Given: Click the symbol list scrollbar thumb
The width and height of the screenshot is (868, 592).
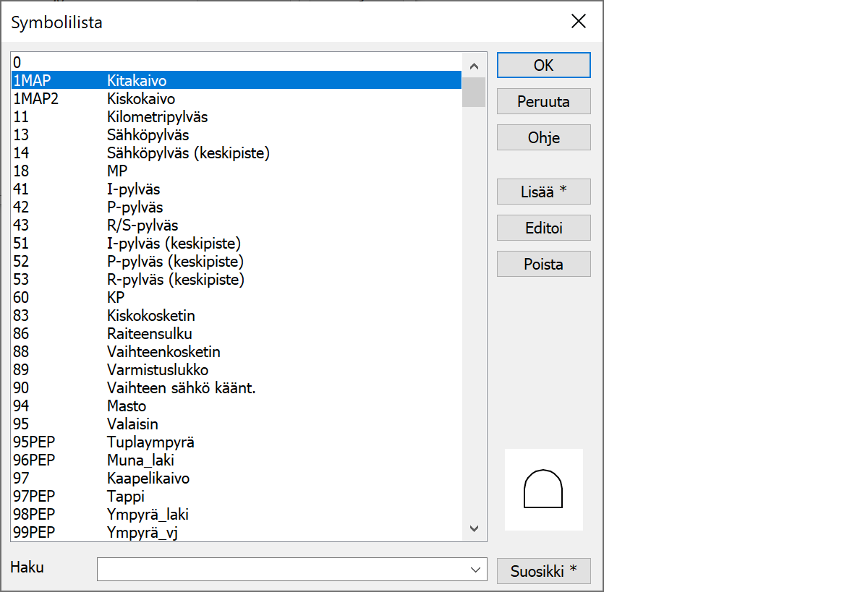Looking at the screenshot, I should [474, 92].
